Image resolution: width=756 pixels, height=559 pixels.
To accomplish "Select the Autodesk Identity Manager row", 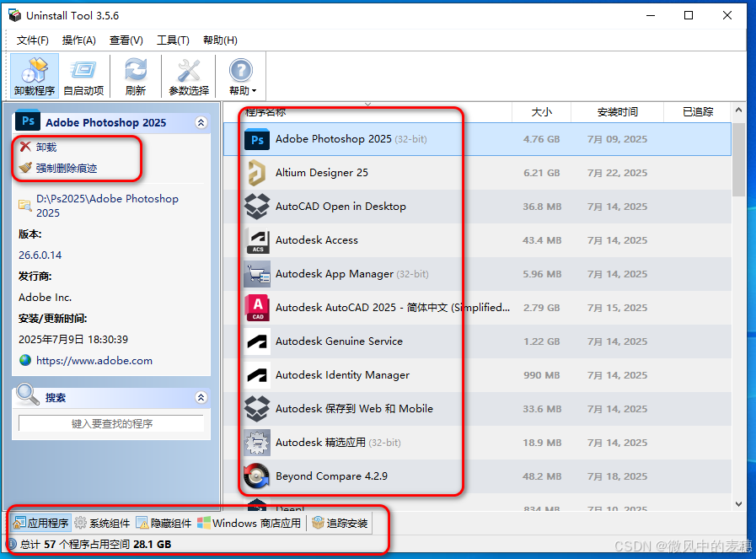I will pyautogui.click(x=477, y=375).
